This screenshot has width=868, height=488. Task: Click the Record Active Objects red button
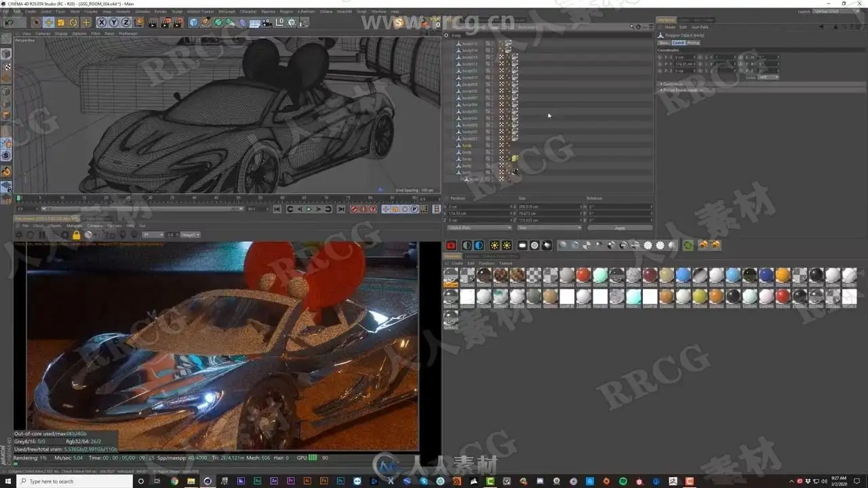point(354,209)
